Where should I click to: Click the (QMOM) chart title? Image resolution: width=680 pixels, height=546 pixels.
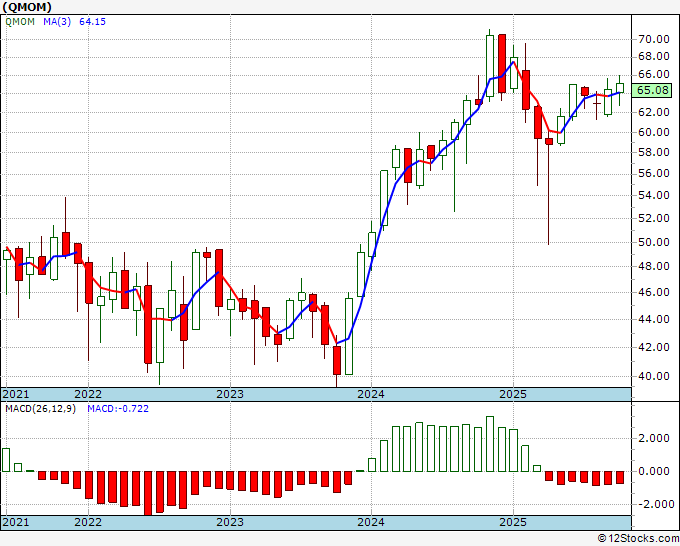click(x=26, y=7)
